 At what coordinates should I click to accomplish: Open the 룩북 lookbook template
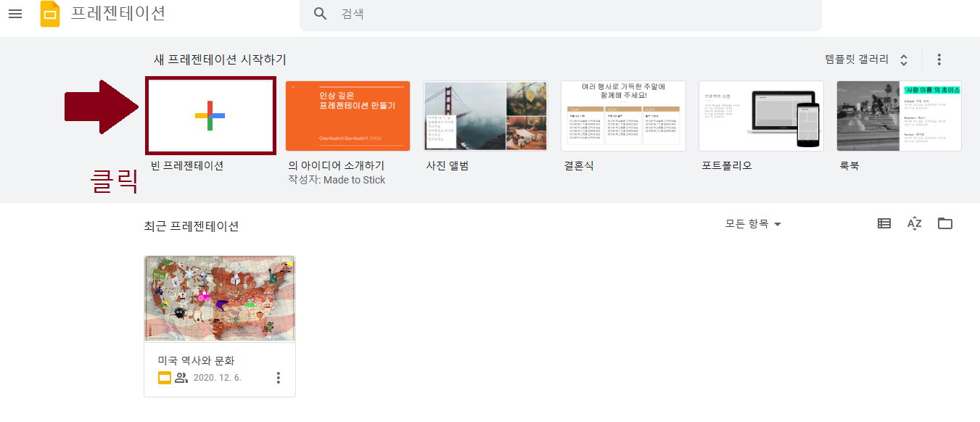click(899, 115)
